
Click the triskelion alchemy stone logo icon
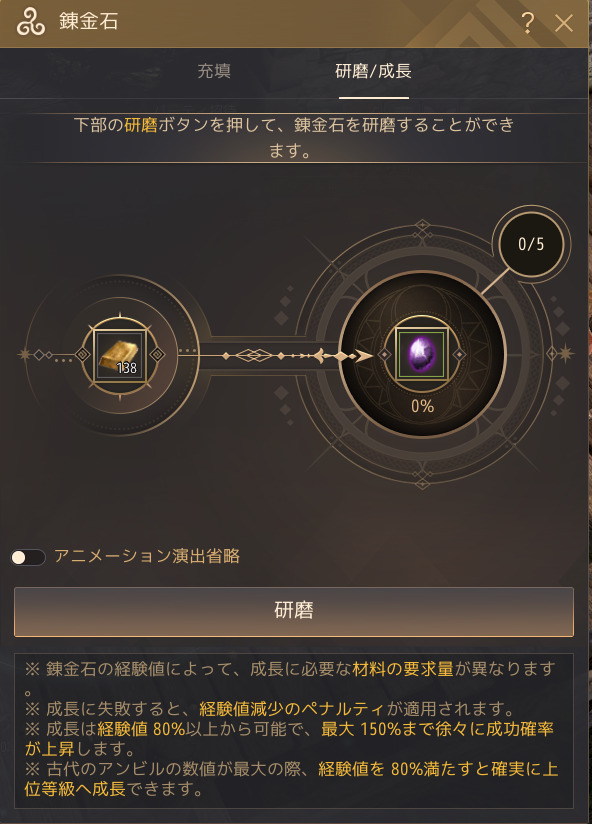[x=30, y=23]
